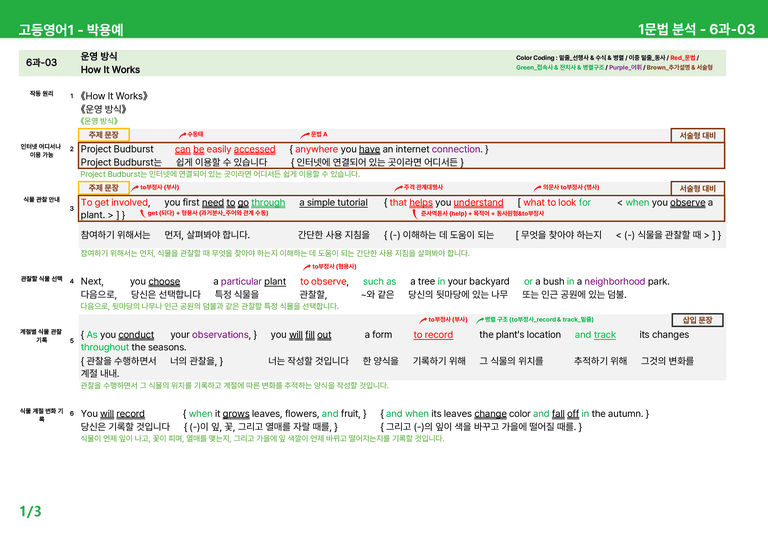Click the Korean phrase "먼저, 살펴봐야 합니다."
Screen dimensions: 768x543
(x=207, y=235)
